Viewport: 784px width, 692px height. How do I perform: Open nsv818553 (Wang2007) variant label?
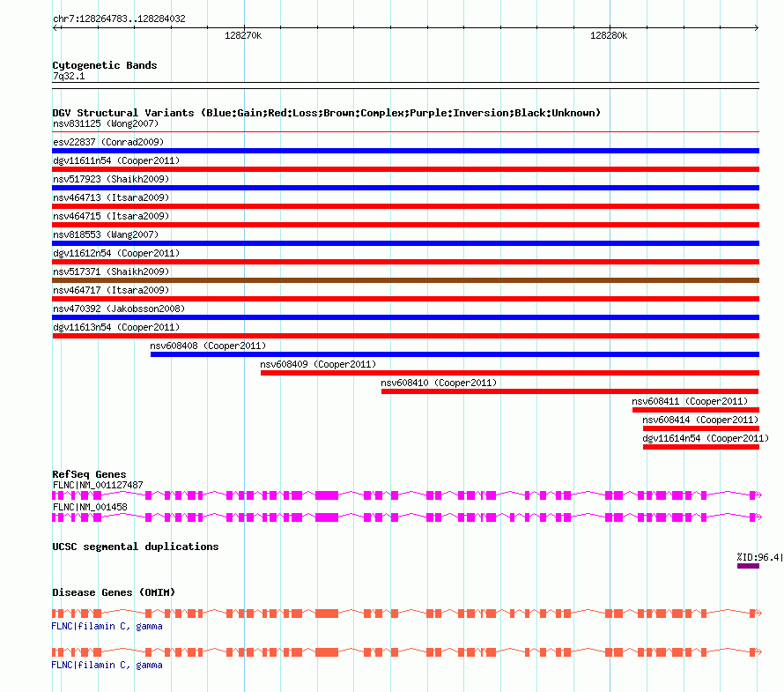(106, 234)
